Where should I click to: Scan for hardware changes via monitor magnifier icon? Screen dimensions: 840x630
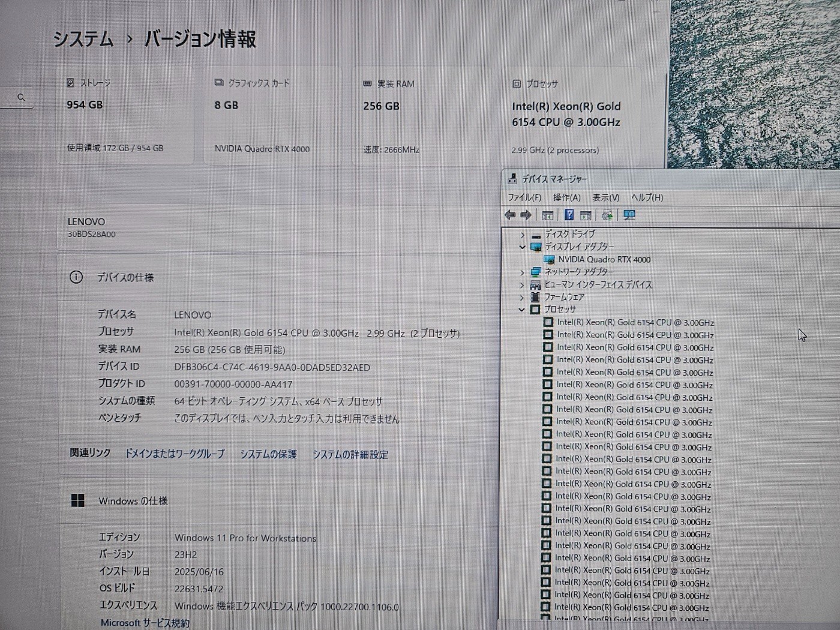[629, 215]
